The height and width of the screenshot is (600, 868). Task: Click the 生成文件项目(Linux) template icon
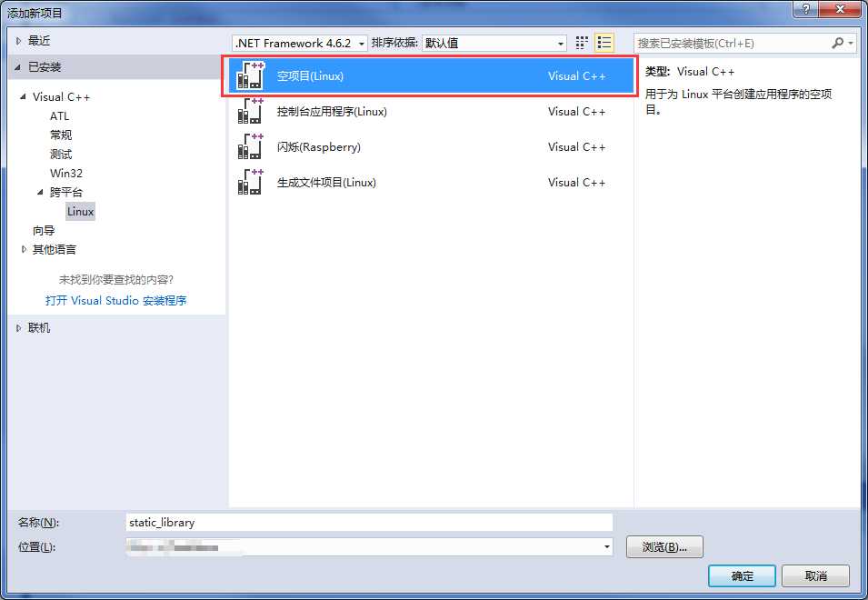[250, 182]
